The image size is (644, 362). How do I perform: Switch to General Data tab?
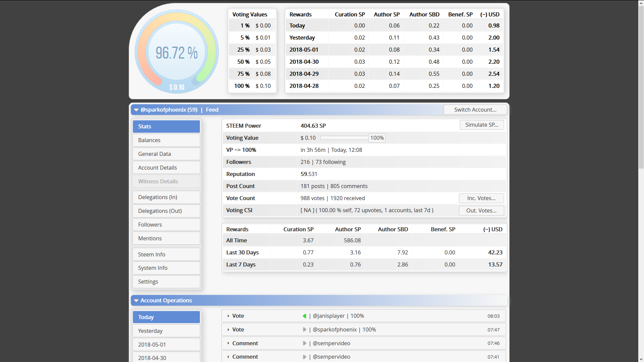(x=166, y=154)
